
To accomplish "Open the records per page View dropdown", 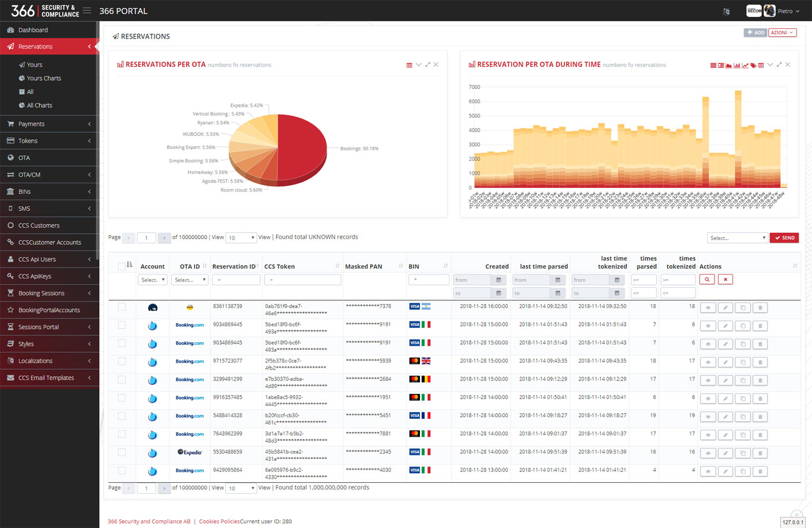I will (x=241, y=238).
